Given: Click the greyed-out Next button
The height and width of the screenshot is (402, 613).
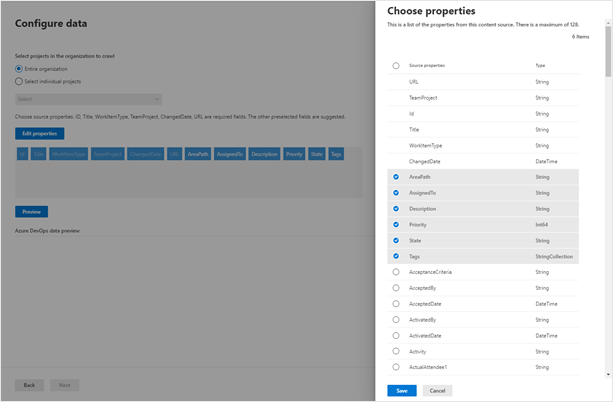Looking at the screenshot, I should [65, 385].
